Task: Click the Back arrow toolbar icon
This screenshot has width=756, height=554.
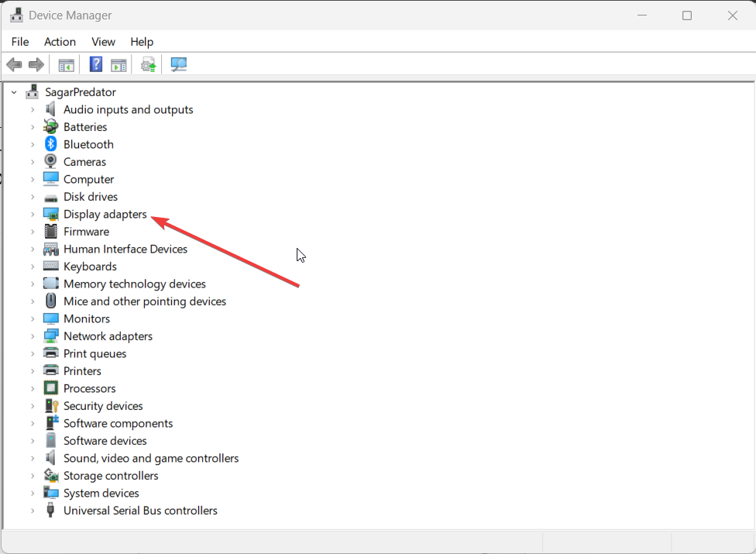Action: coord(15,64)
